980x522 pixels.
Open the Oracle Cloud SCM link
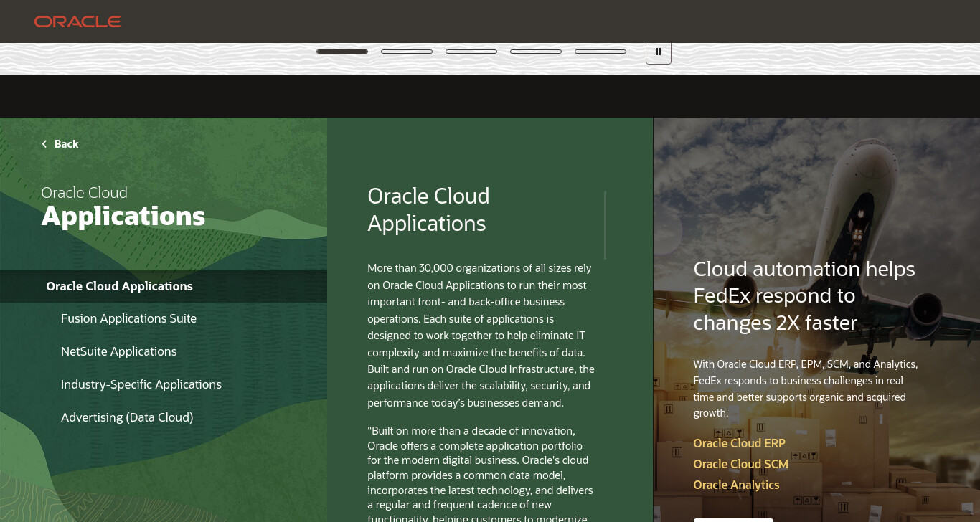(741, 464)
